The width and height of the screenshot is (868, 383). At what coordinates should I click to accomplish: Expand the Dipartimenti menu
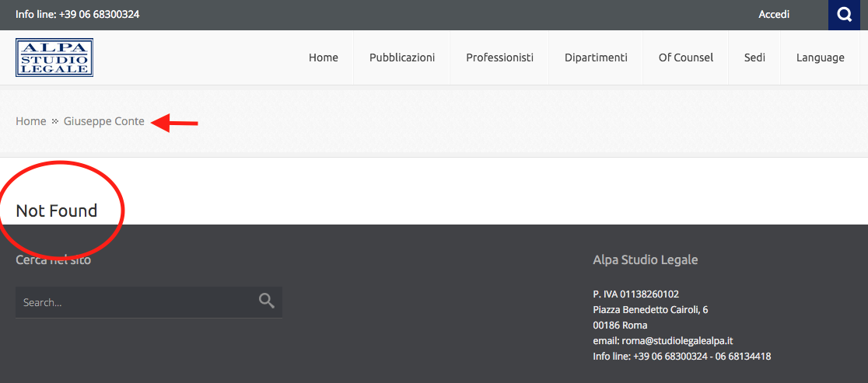click(x=596, y=57)
